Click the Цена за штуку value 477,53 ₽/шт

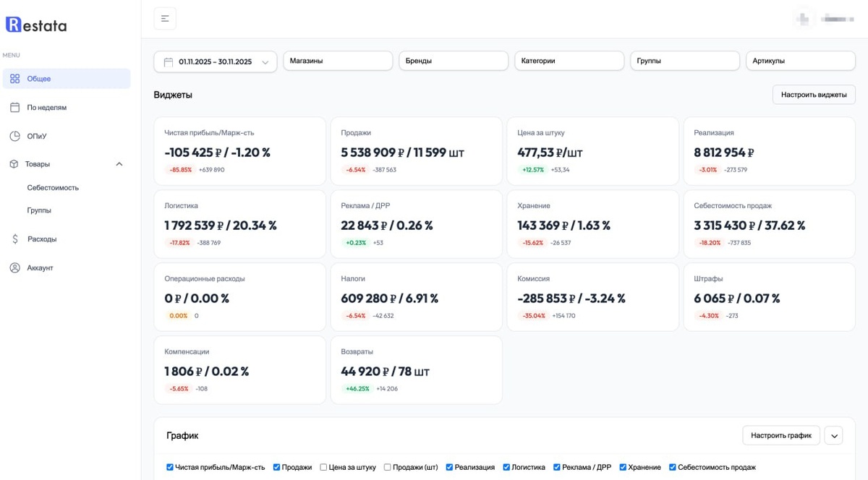[x=550, y=153]
